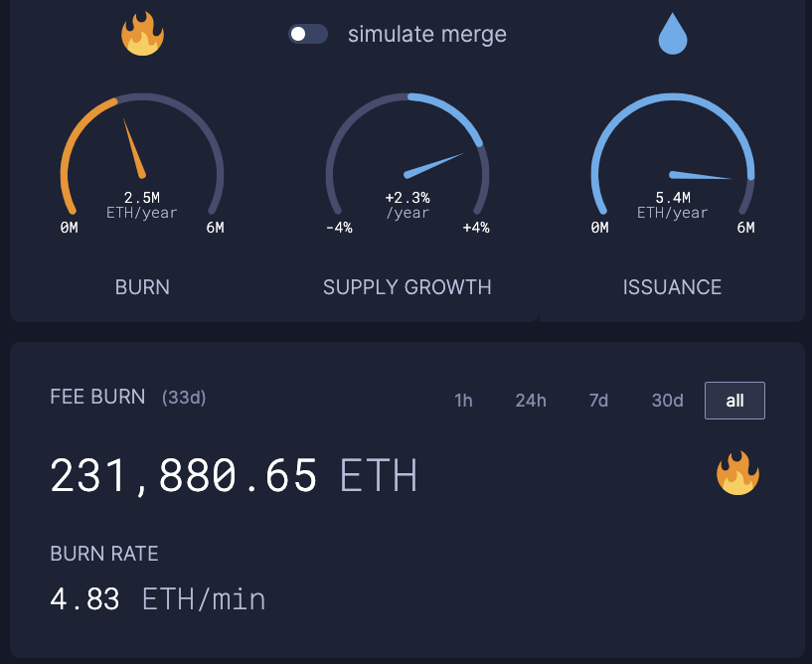This screenshot has height=664, width=812.
Task: Click the BURN RATE label
Action: point(104,554)
